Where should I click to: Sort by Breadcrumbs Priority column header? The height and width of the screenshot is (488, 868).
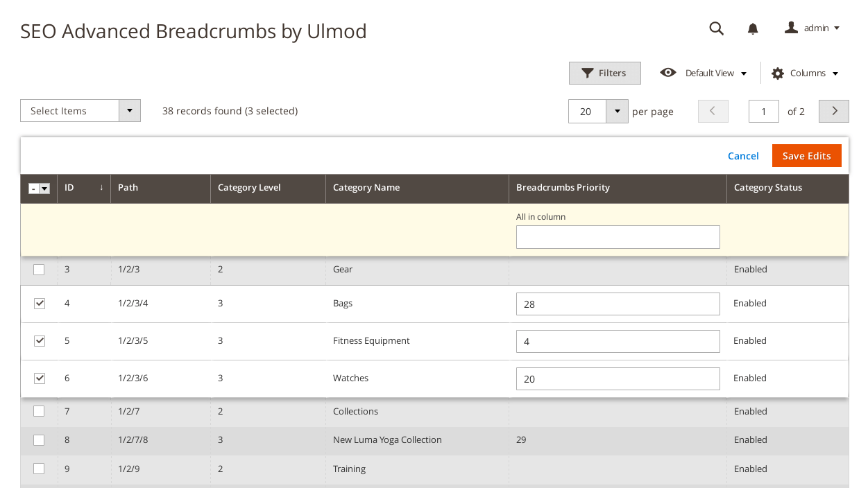[618, 188]
